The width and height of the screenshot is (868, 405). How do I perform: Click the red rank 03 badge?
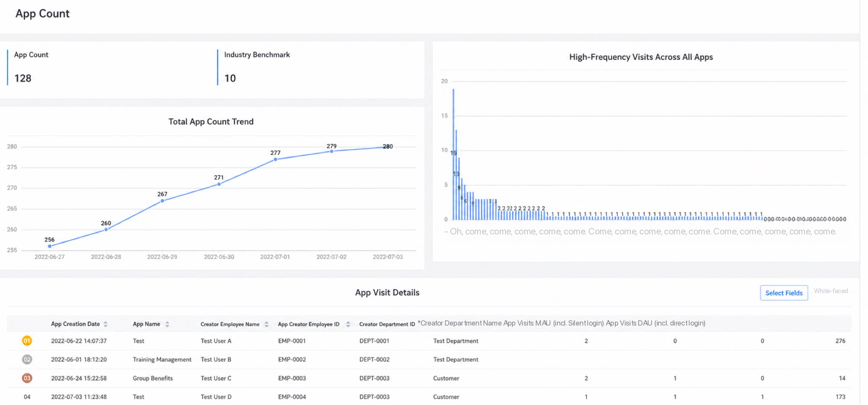pos(27,378)
